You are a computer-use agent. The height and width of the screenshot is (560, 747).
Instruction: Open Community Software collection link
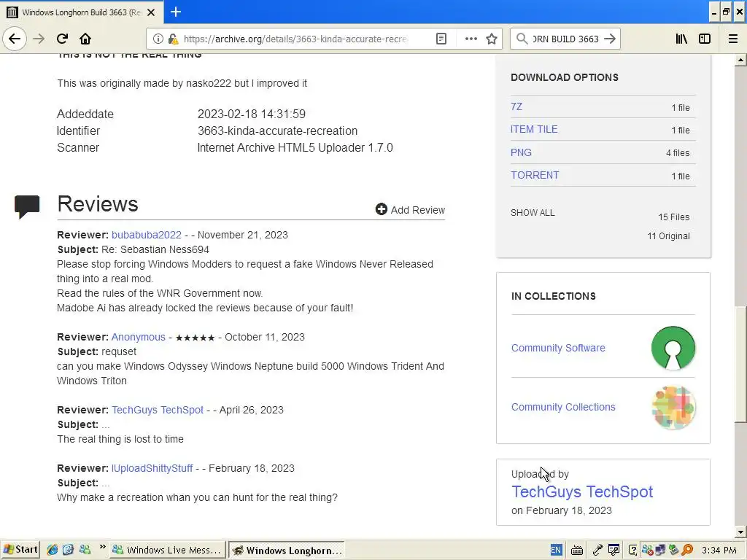click(558, 348)
